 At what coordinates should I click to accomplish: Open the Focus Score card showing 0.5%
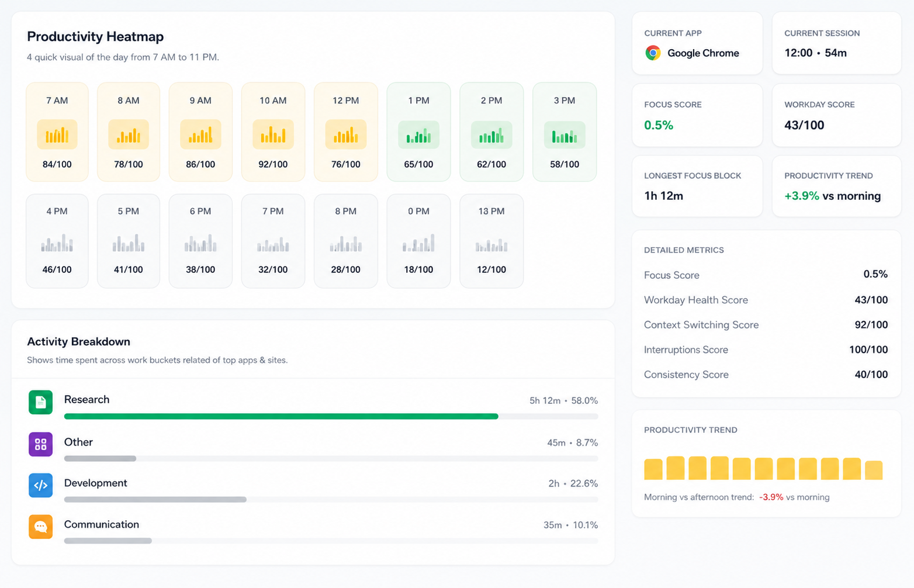point(697,115)
